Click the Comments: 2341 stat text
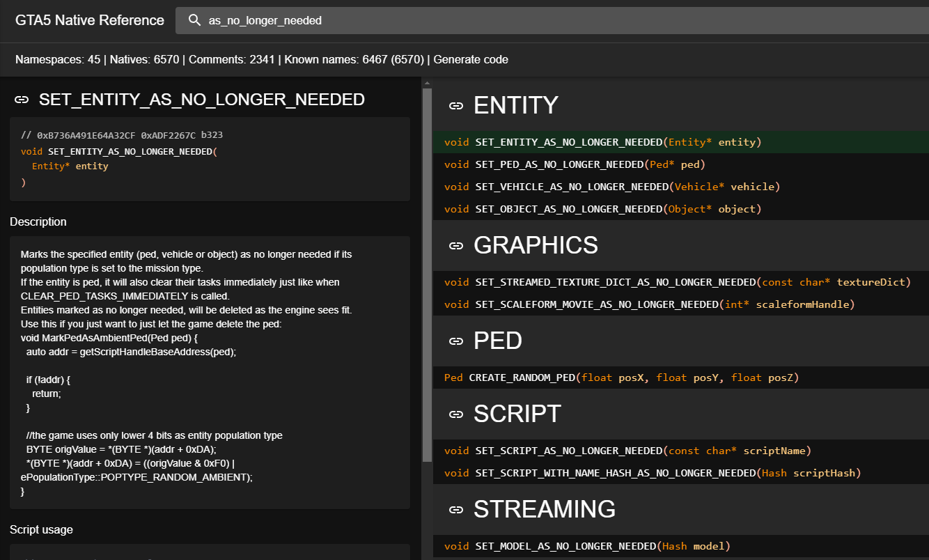The width and height of the screenshot is (929, 560). pos(232,60)
